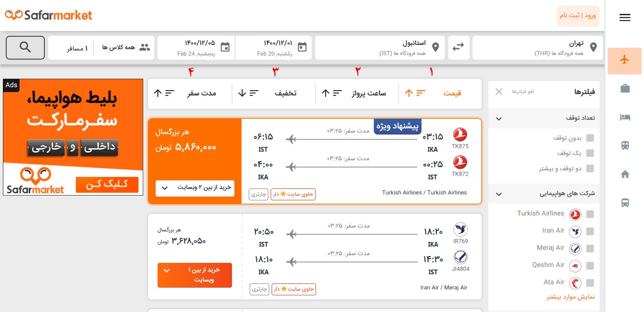Click the passengers people icon
The height and width of the screenshot is (312, 644).
click(145, 48)
